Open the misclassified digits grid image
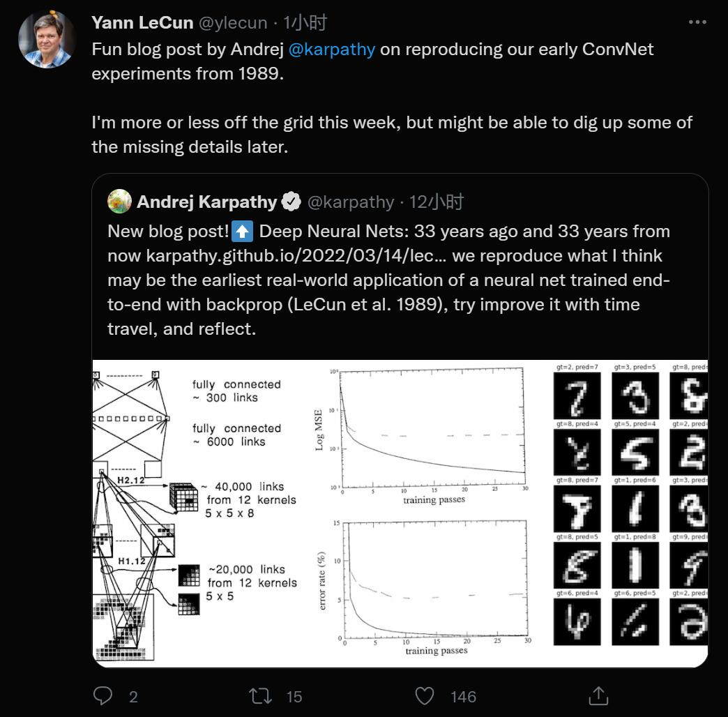The height and width of the screenshot is (717, 728). point(630,513)
